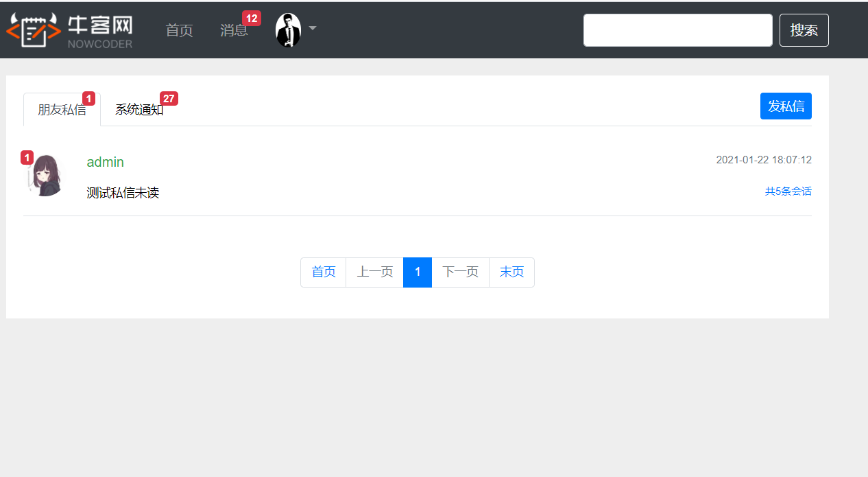Screen dimensions: 868x477
Task: Expand the dropdown arrow beside the navbar avatar
Action: click(313, 28)
